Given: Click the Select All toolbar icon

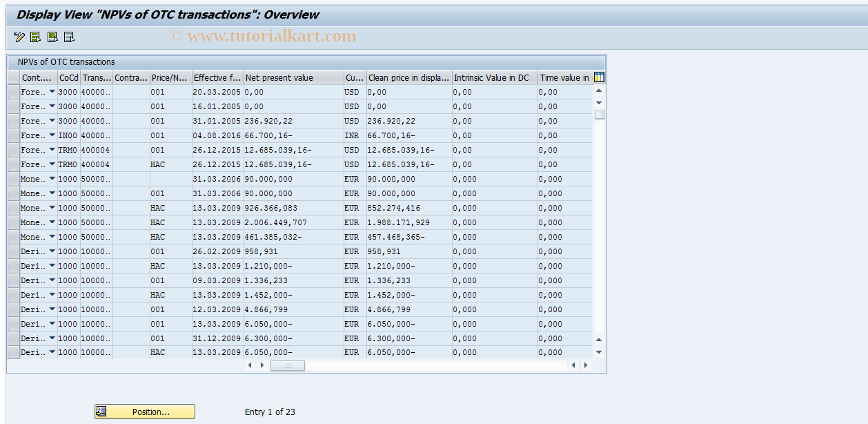Looking at the screenshot, I should (35, 37).
